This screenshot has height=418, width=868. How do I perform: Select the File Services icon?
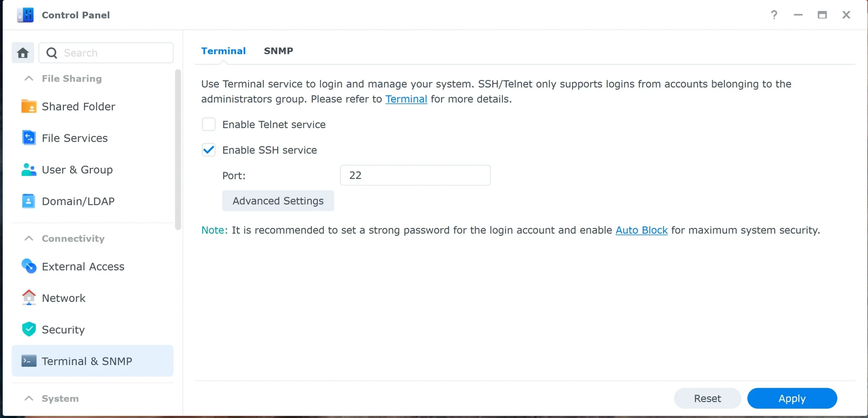pyautogui.click(x=28, y=138)
